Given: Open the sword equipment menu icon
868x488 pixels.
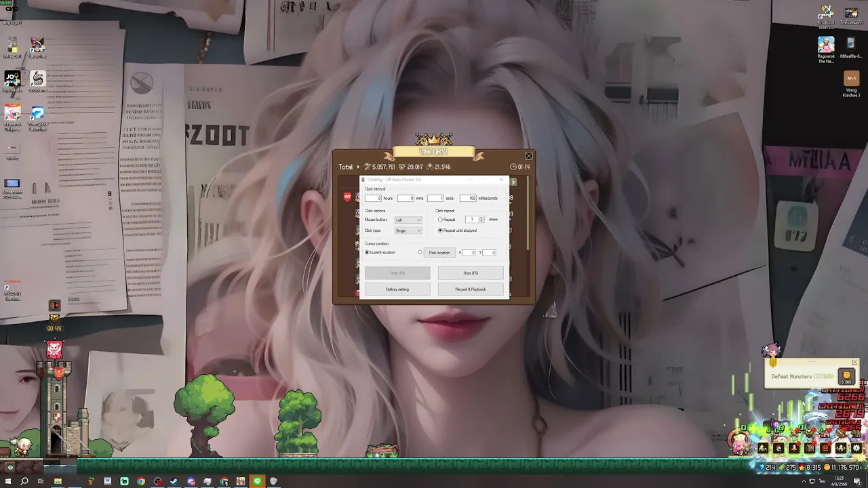Looking at the screenshot, I should point(794,448).
